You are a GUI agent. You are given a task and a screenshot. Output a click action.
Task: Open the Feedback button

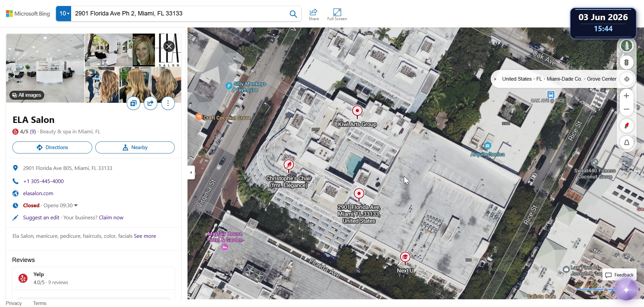[620, 275]
